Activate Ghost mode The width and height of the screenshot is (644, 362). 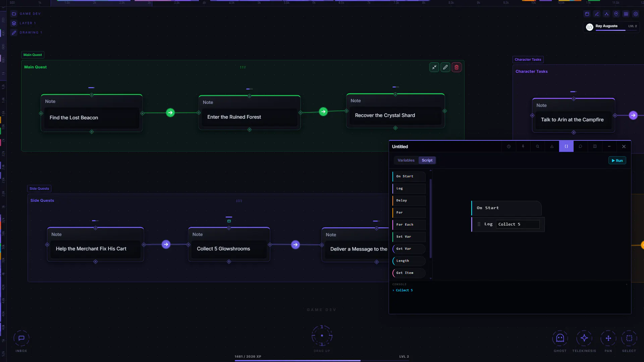560,339
